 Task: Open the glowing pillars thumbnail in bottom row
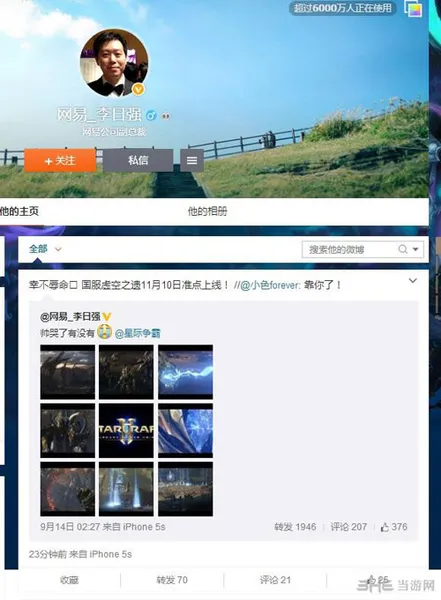126,489
